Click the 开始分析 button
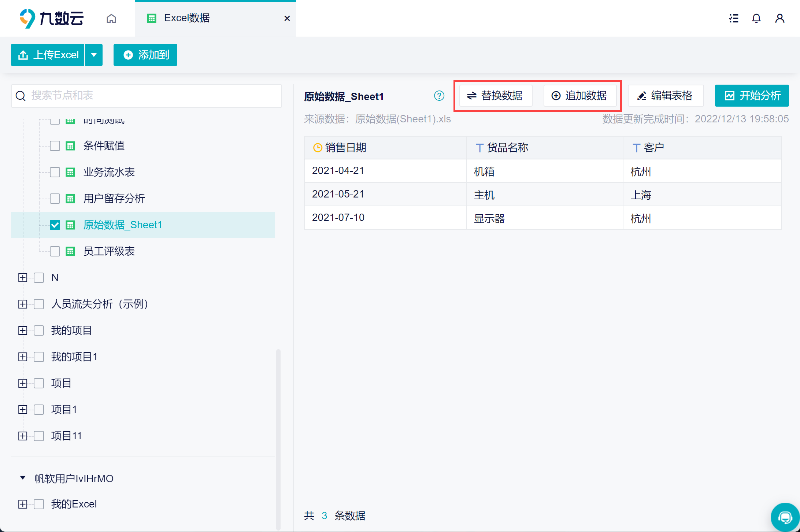The height and width of the screenshot is (532, 800). coord(752,96)
